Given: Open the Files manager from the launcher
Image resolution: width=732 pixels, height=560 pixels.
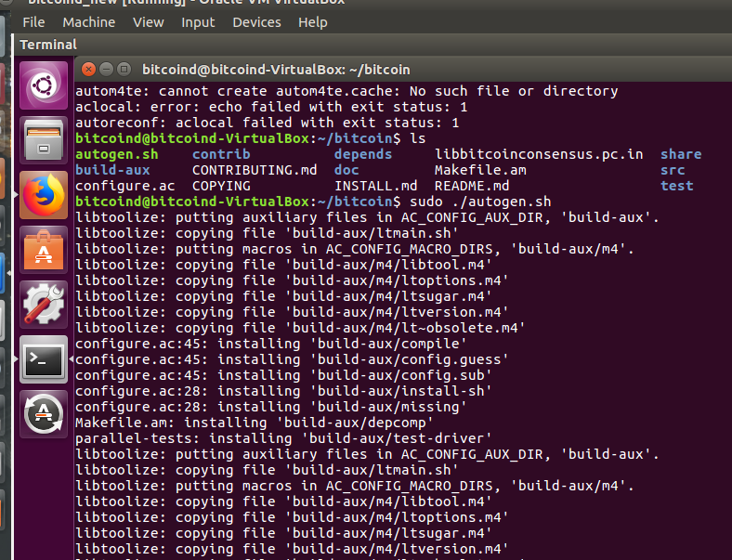Looking at the screenshot, I should coord(44,140).
